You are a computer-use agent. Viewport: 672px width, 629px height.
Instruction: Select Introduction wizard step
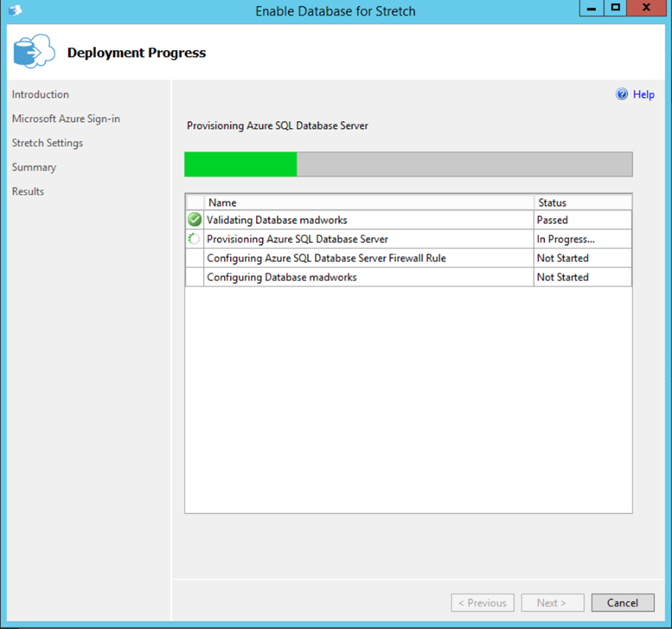pos(41,94)
